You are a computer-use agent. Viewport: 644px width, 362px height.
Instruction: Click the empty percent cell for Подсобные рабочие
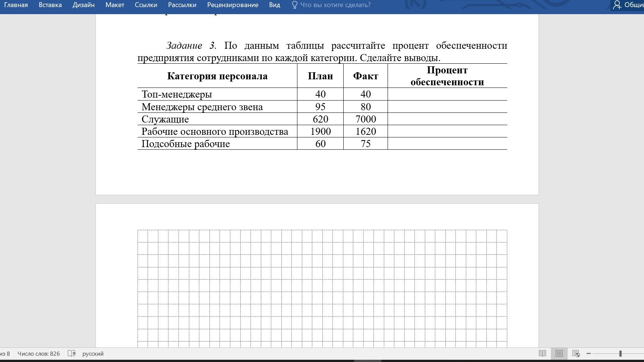pyautogui.click(x=447, y=144)
